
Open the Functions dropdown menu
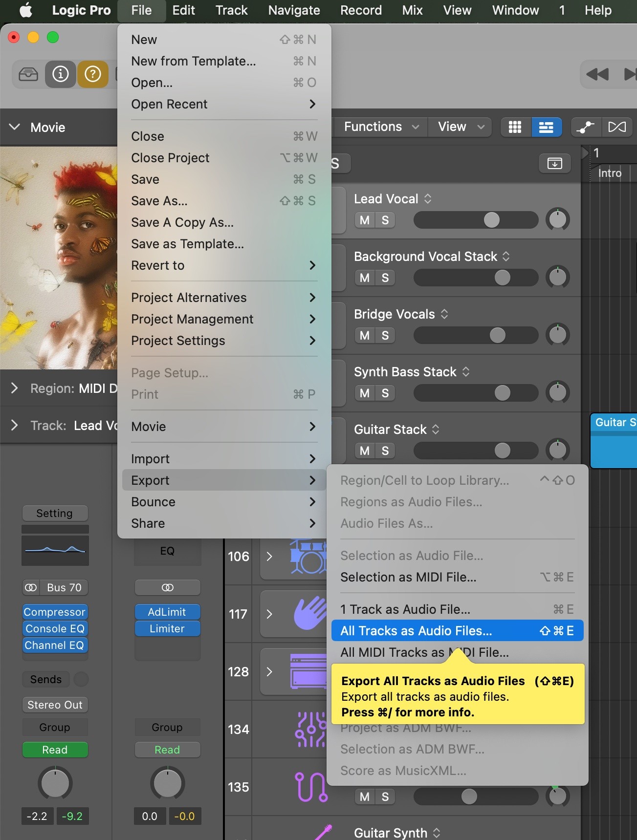coord(381,127)
